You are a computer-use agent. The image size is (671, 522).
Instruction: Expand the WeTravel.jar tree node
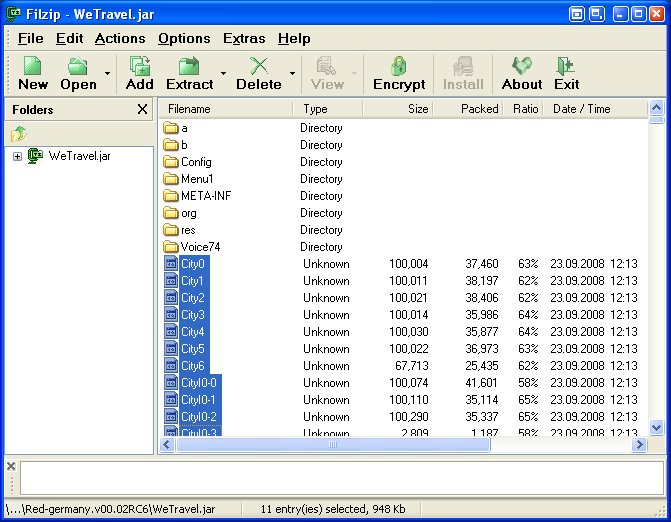17,156
